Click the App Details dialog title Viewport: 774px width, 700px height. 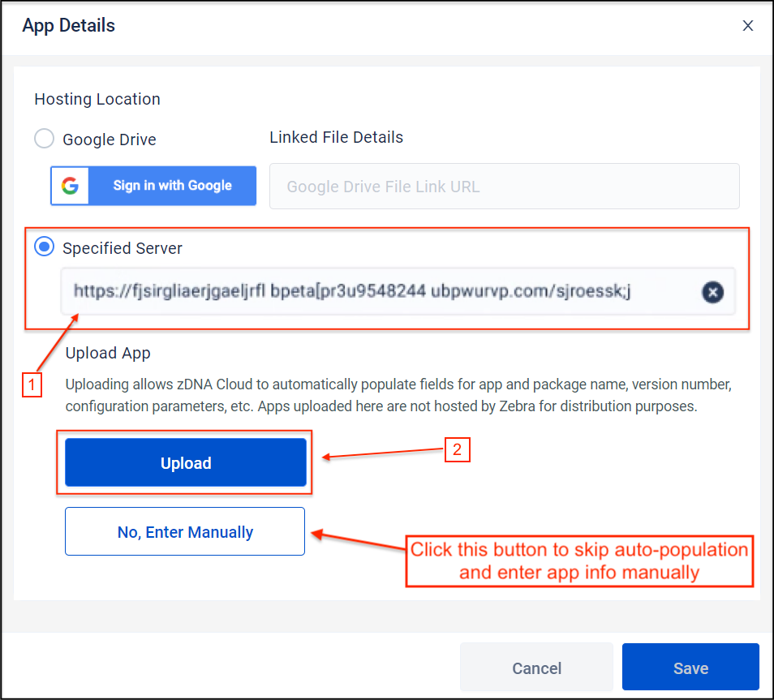pos(69,26)
